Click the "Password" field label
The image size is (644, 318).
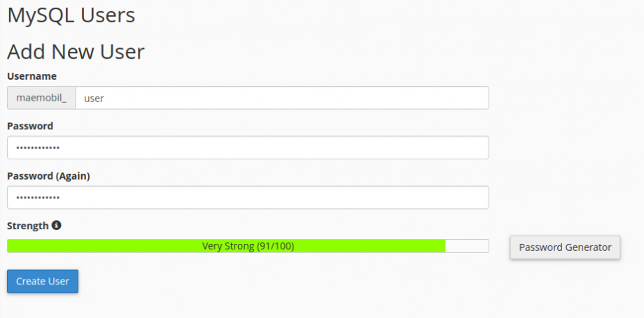pos(30,126)
